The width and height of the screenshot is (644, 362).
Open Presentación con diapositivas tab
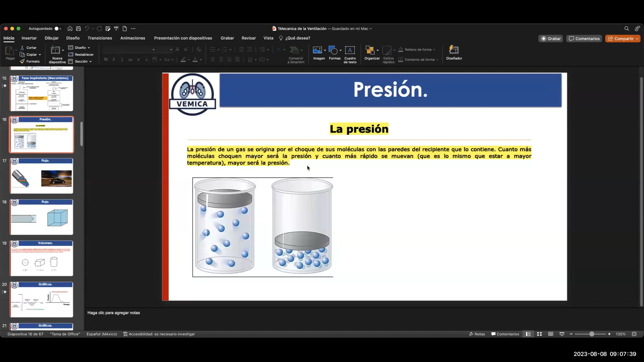183,38
